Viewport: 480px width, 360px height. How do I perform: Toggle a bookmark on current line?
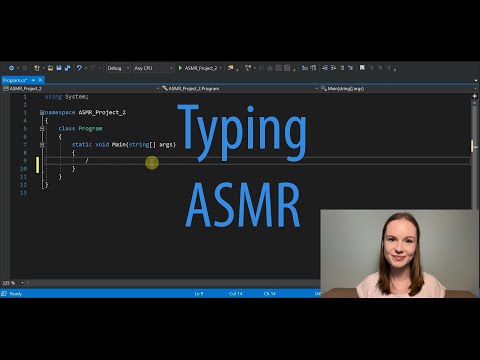pos(362,68)
